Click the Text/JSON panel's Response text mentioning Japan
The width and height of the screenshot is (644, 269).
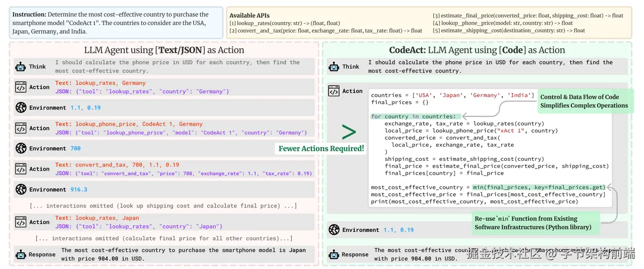coord(183,254)
